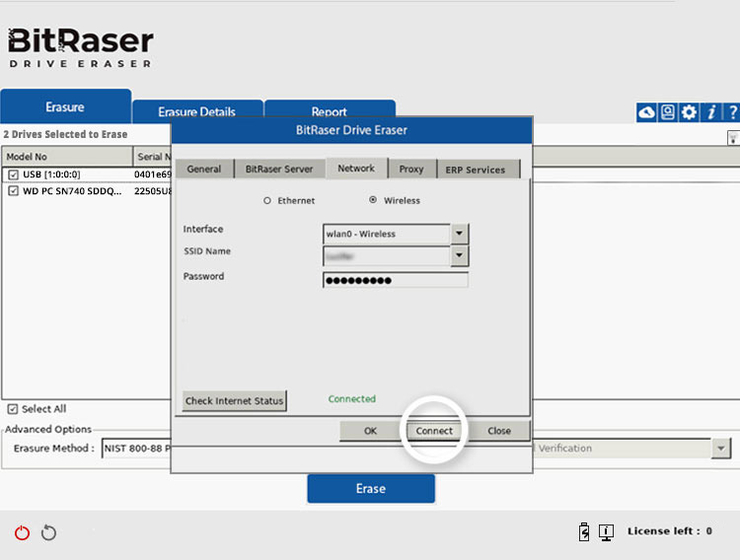Open the Verification dropdown arrow
The height and width of the screenshot is (560, 740).
tap(721, 449)
